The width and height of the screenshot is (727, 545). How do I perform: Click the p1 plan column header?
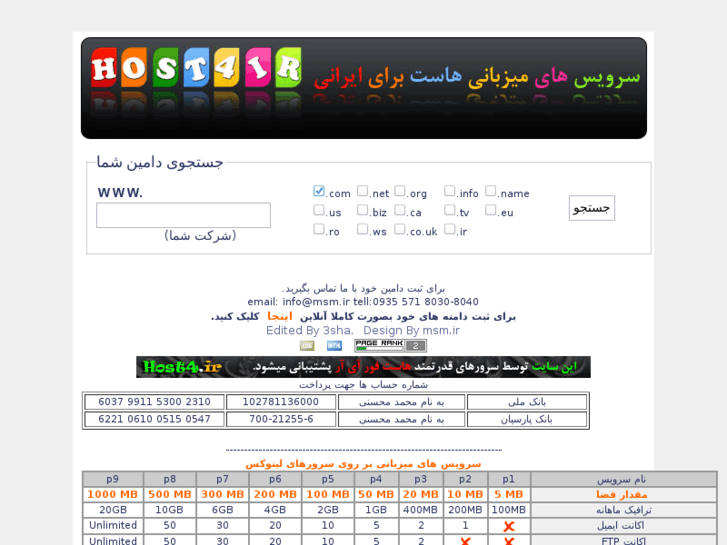point(509,479)
